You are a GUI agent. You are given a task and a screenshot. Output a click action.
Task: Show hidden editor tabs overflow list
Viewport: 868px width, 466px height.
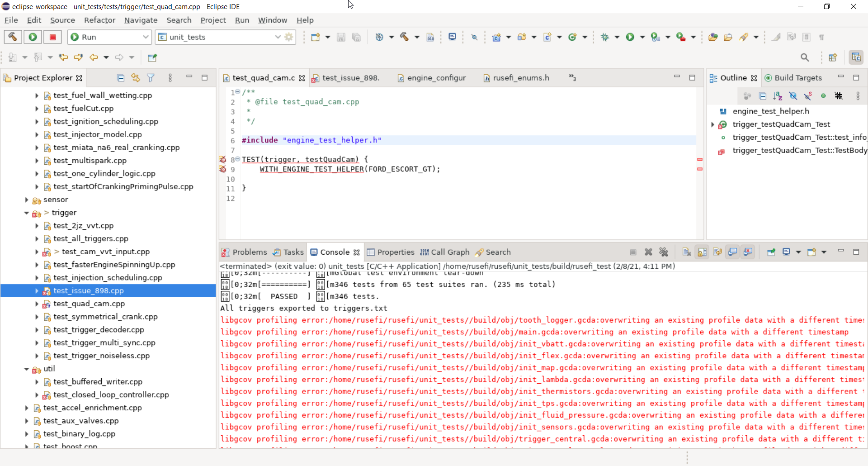(572, 78)
